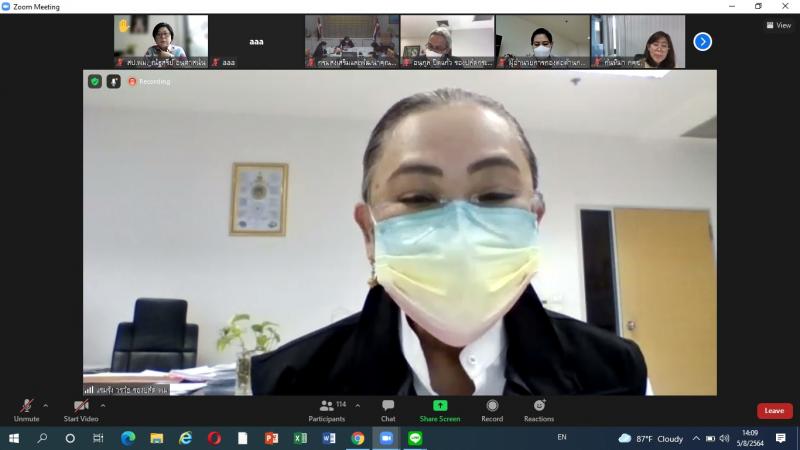Select the thumbnail of woman wearing a white mask

pos(542,41)
